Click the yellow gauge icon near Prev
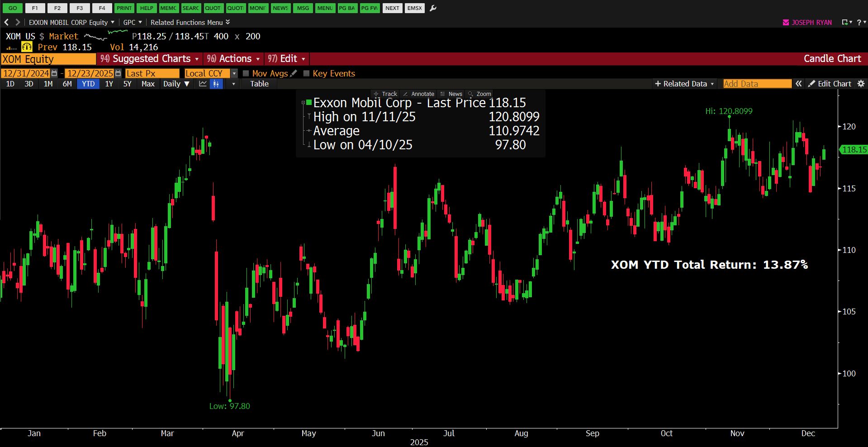Image resolution: width=868 pixels, height=447 pixels. click(x=27, y=47)
